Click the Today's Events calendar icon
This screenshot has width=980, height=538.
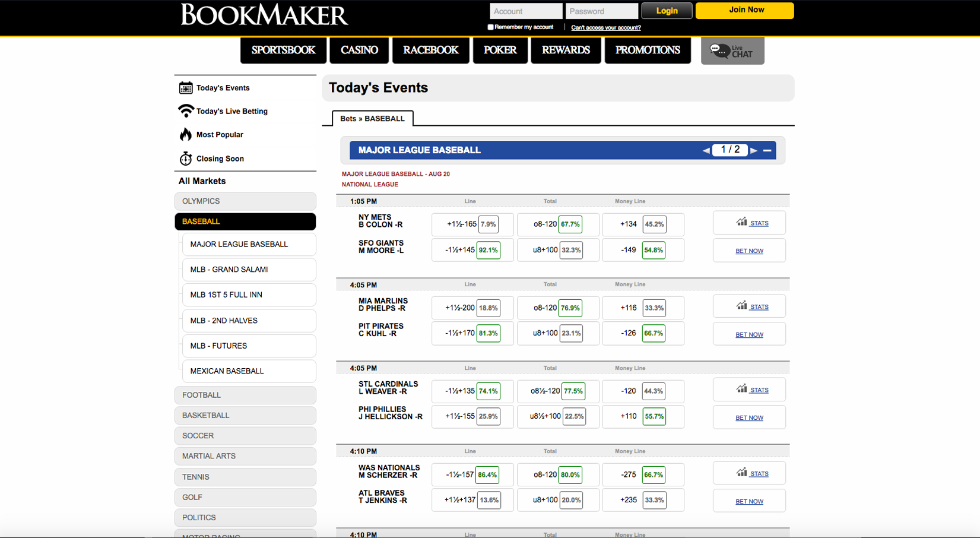click(x=186, y=88)
